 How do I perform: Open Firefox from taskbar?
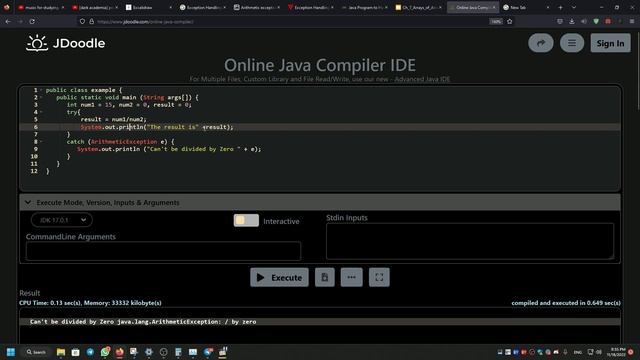[x=120, y=352]
